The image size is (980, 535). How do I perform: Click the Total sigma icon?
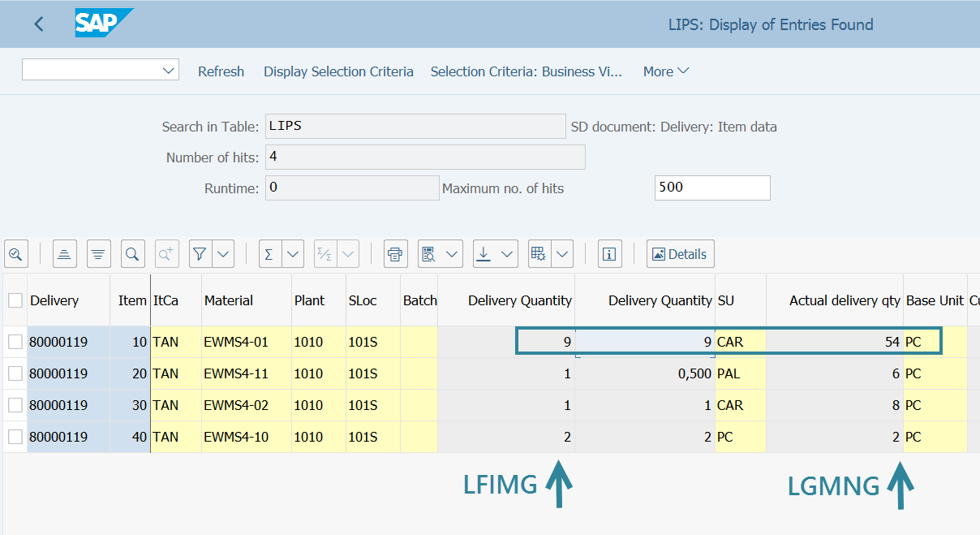coord(269,254)
